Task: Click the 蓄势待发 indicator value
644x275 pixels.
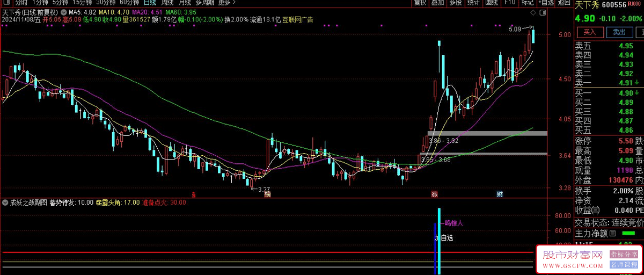Action: coord(71,202)
